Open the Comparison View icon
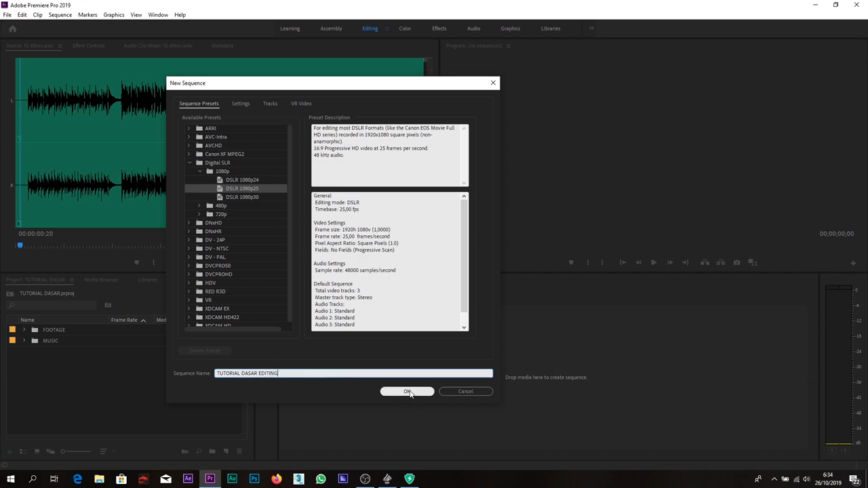 pyautogui.click(x=753, y=262)
